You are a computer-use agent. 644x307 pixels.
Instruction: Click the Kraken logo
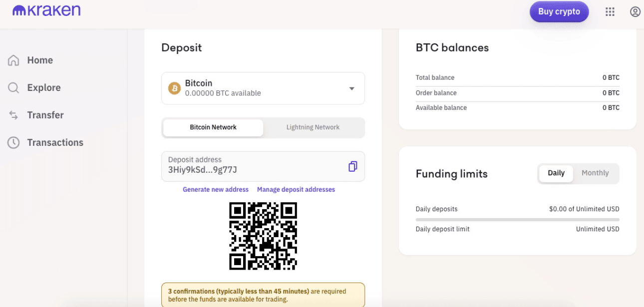click(x=46, y=10)
